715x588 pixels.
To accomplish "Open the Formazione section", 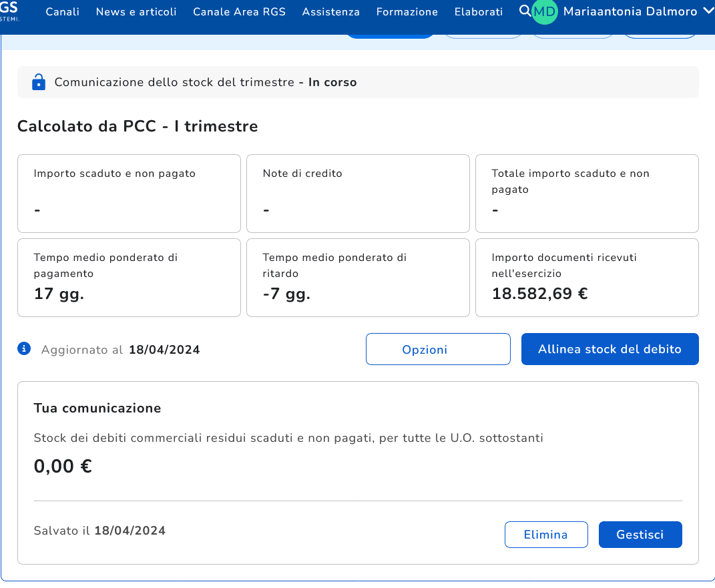I will (407, 12).
